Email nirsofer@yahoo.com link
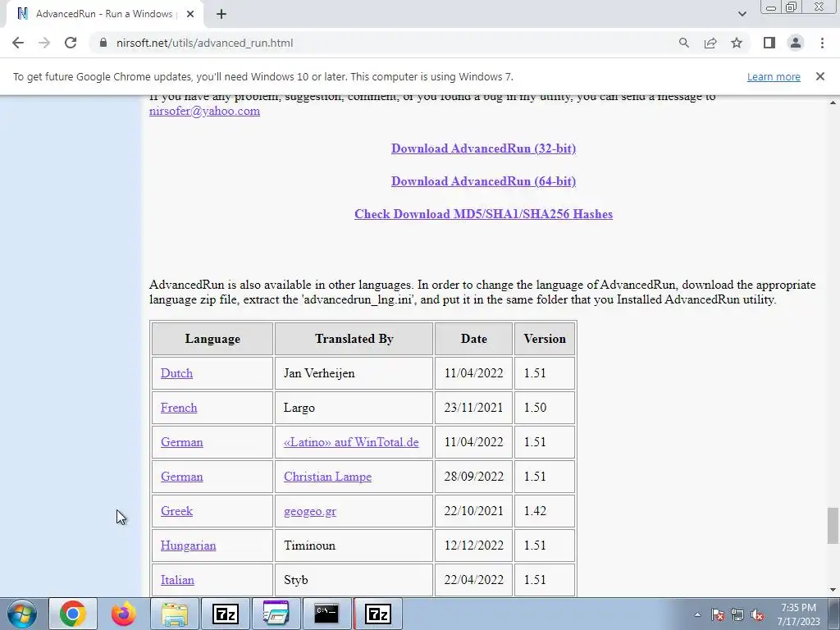840x630 pixels. (204, 111)
